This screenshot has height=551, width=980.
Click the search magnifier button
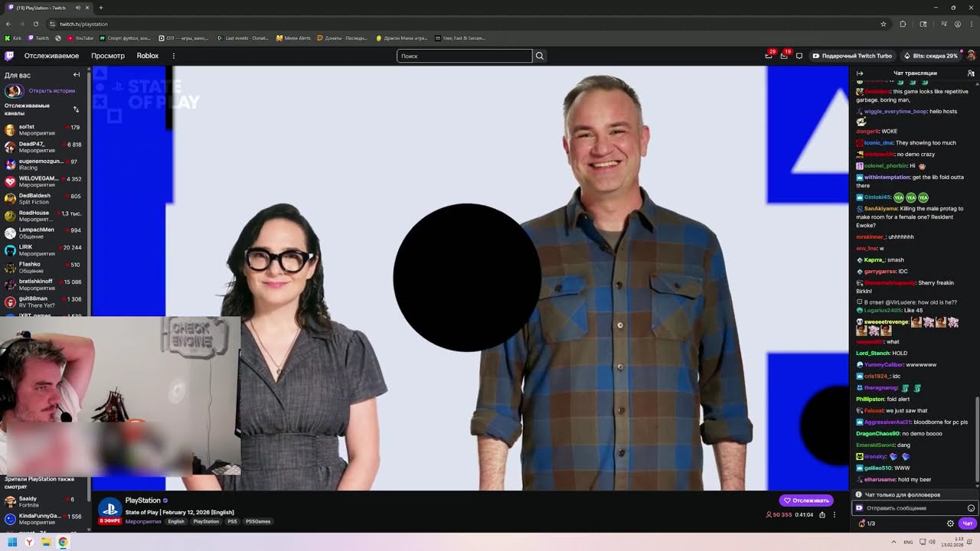pyautogui.click(x=540, y=56)
